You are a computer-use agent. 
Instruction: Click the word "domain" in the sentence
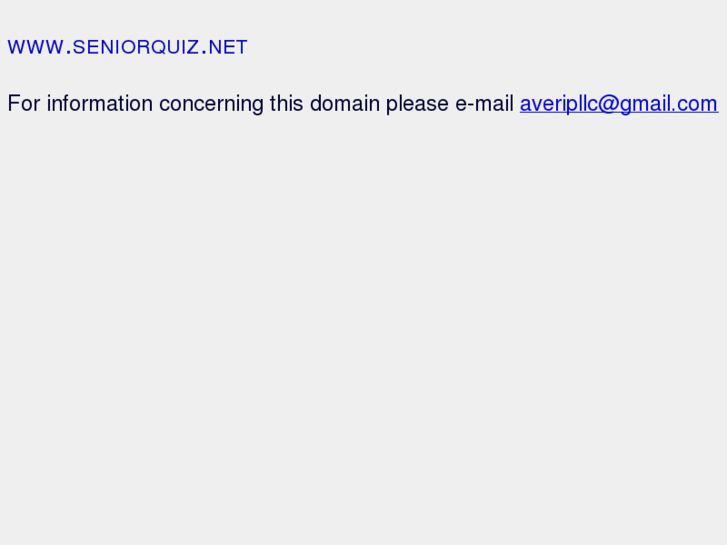coord(344,104)
